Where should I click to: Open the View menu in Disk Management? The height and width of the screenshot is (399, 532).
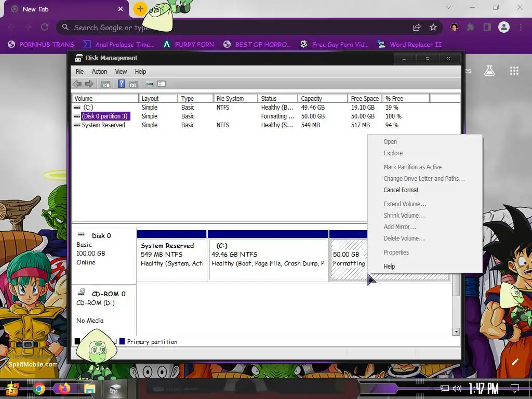[121, 72]
